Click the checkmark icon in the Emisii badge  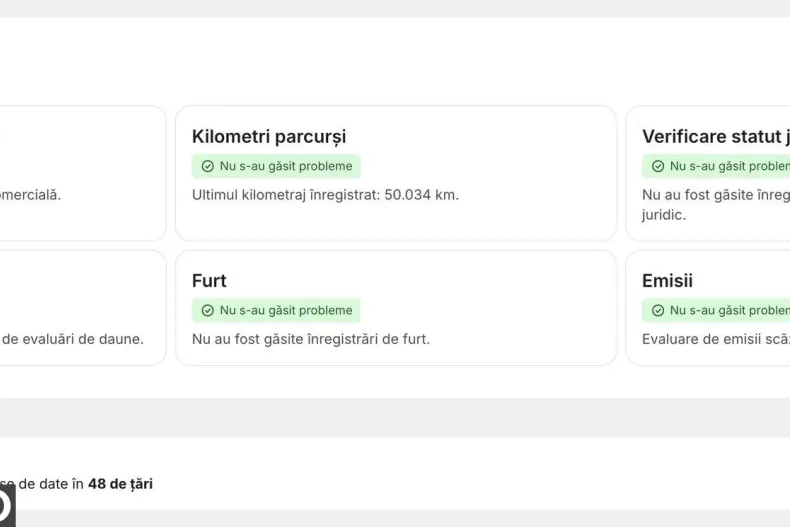[x=658, y=310]
